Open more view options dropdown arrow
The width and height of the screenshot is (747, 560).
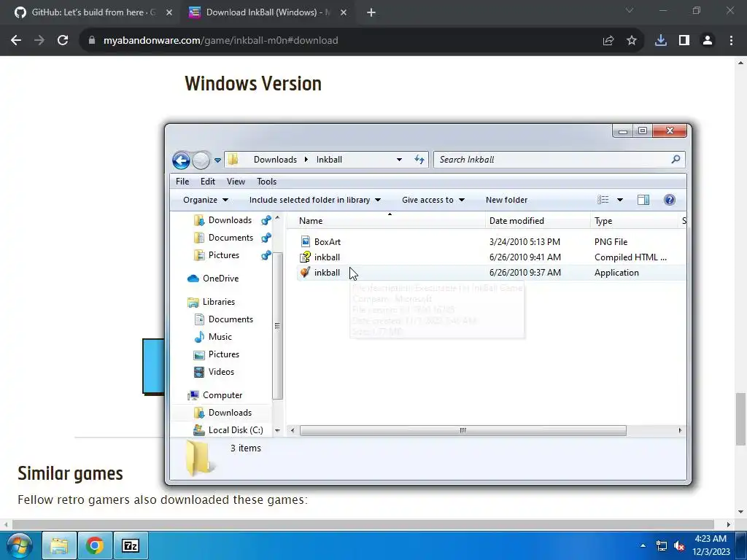pyautogui.click(x=620, y=200)
